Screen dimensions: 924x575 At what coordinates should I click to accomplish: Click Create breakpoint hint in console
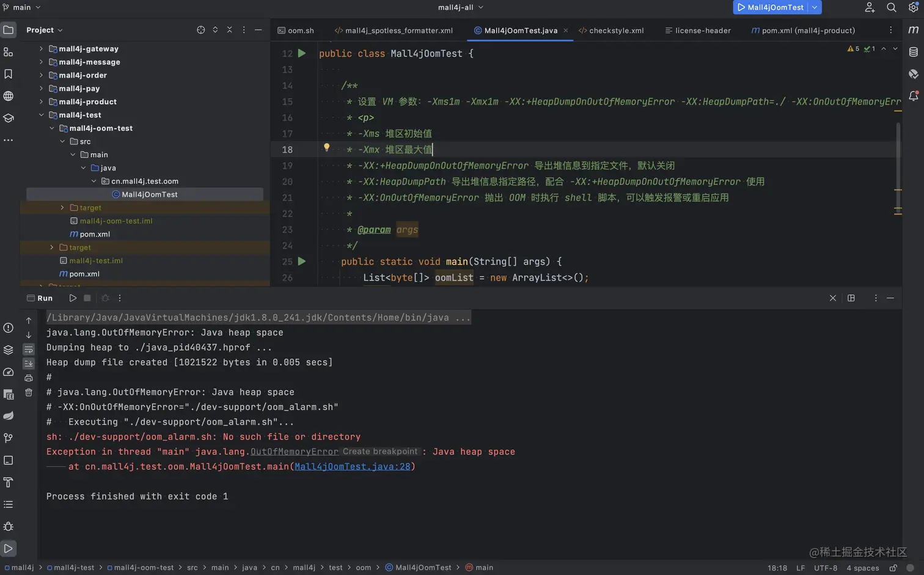380,452
